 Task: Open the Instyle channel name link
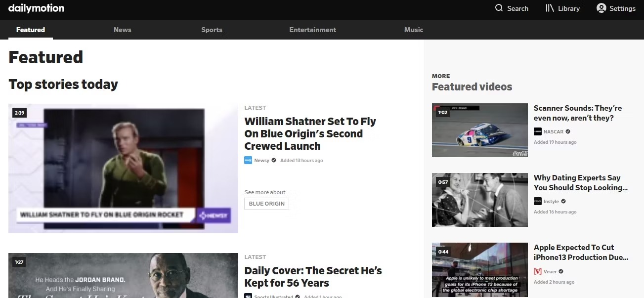pyautogui.click(x=551, y=202)
